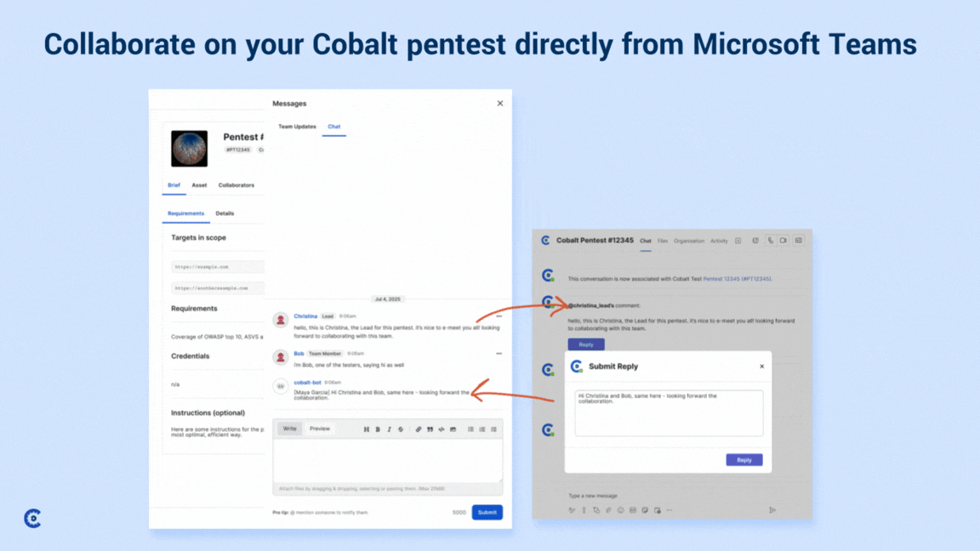
Task: Insert a link from editor toolbar
Action: point(419,429)
